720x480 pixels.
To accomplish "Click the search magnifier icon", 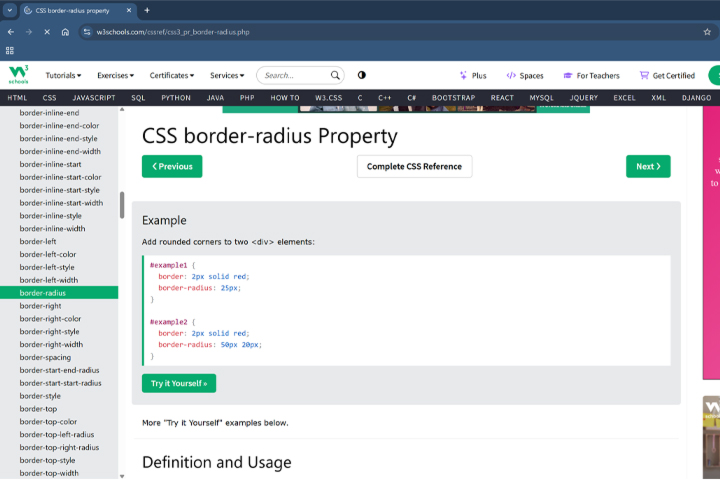I will (335, 75).
